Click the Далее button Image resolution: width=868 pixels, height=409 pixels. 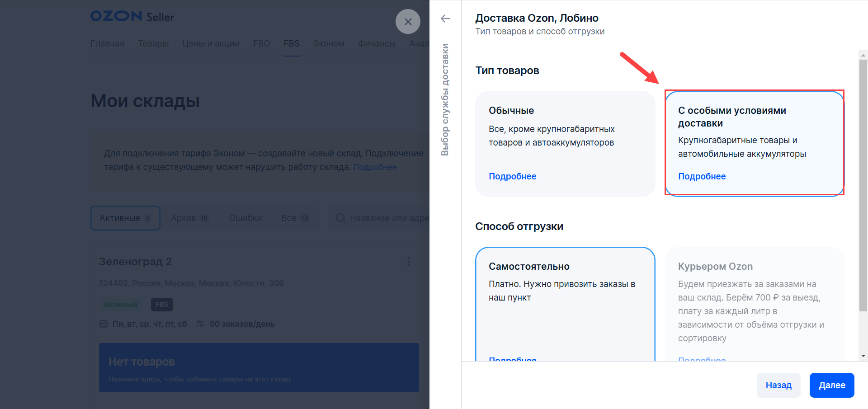pos(832,385)
